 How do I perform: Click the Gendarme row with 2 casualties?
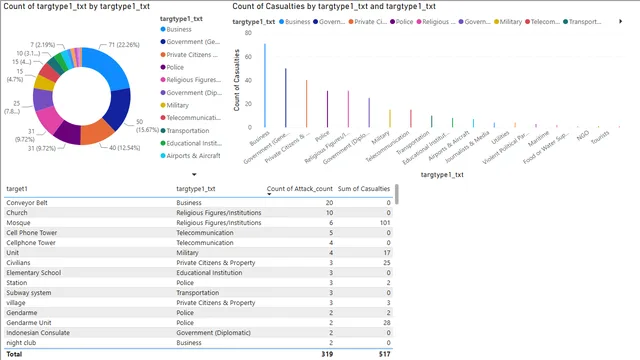pos(198,313)
